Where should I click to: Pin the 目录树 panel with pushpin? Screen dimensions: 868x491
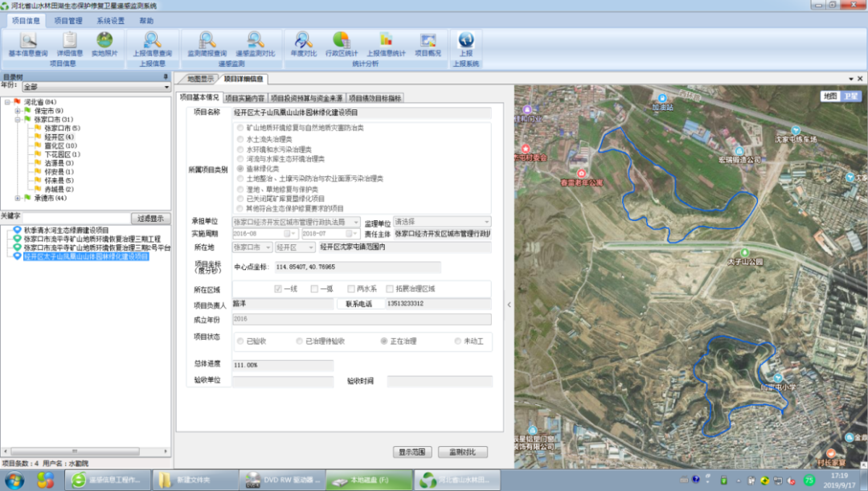coord(165,77)
